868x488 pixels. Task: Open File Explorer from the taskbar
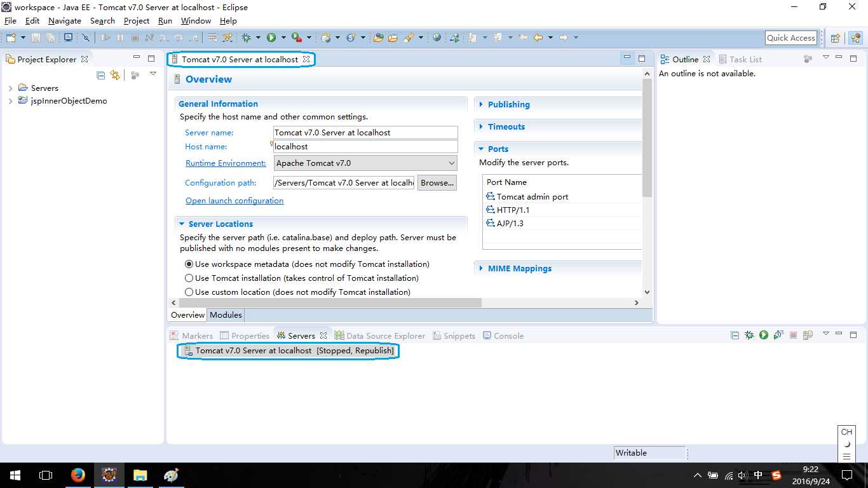coord(140,475)
